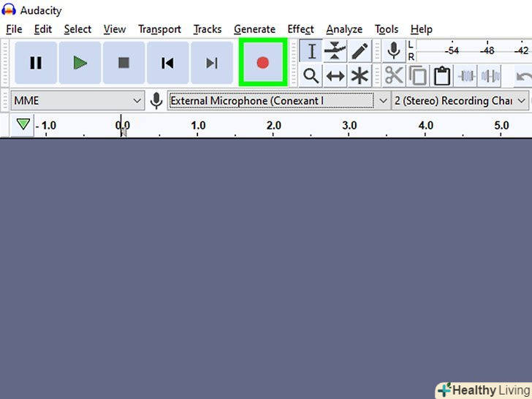The image size is (532, 399).
Task: Skip to Start of the track
Action: click(167, 63)
